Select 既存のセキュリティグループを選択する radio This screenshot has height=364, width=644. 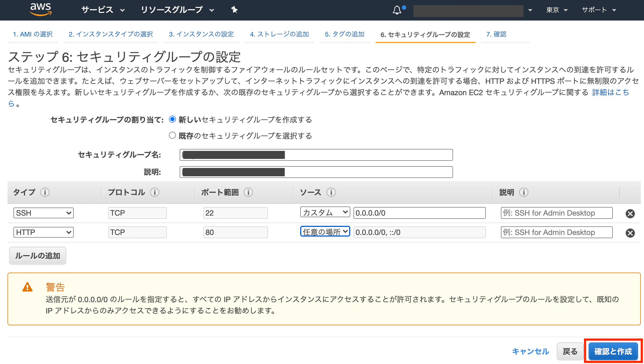pyautogui.click(x=172, y=135)
